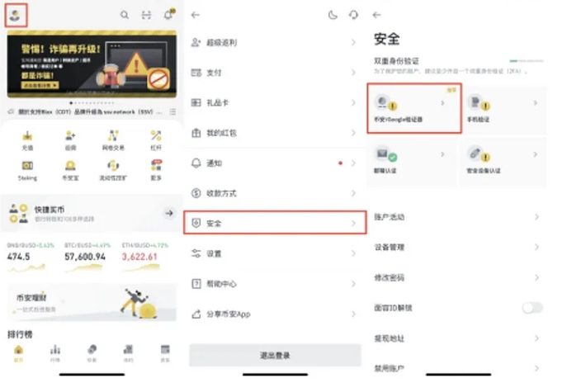Click the 退出登录 logout button
567x392 pixels.
[275, 355]
